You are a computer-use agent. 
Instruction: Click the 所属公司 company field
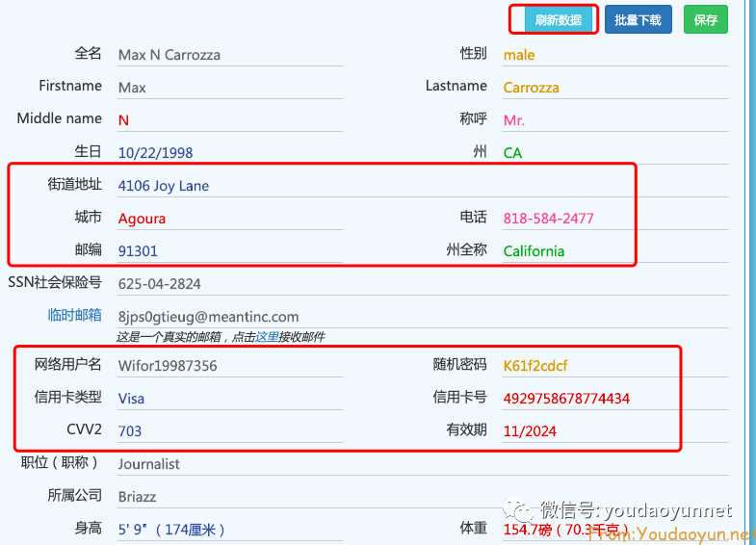[229, 497]
